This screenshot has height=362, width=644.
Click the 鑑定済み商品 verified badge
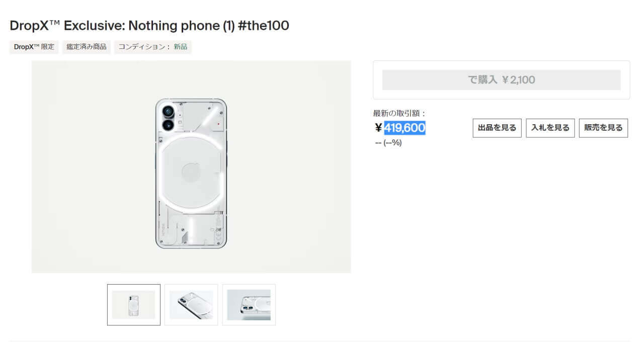[x=86, y=47]
